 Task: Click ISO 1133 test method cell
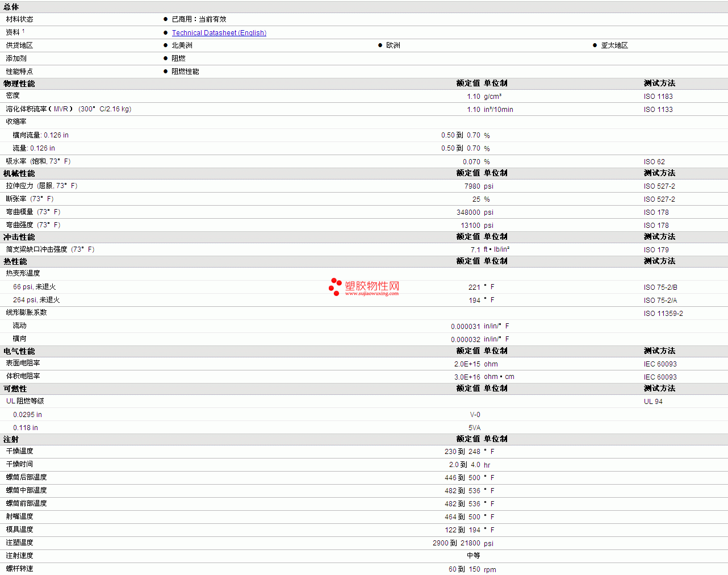658,110
